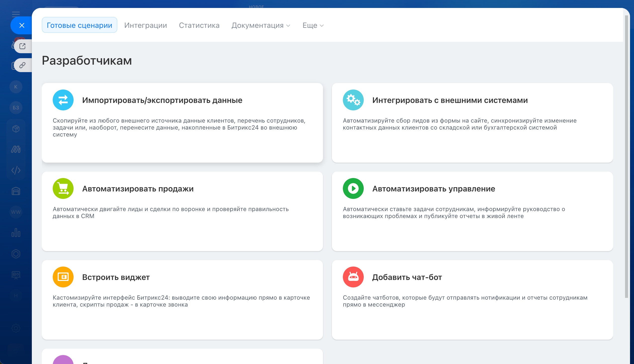Click the vertical scrollbar on the right
Viewport: 634px width, 364px height.
click(x=626, y=156)
